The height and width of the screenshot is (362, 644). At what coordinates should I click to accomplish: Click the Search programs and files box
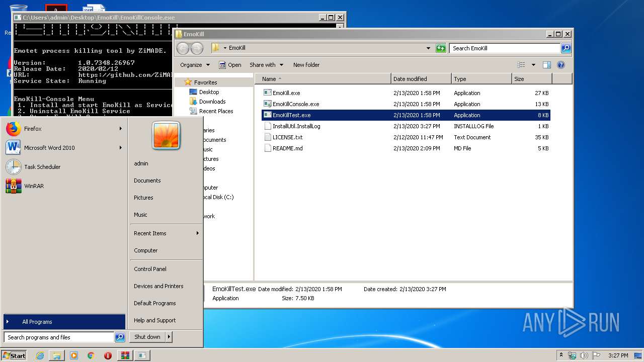pos(59,337)
